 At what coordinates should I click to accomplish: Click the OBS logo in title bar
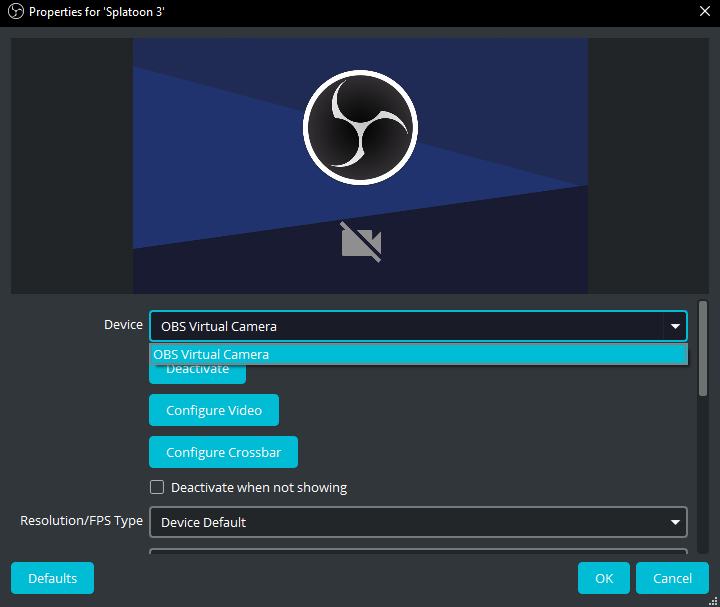(16, 11)
